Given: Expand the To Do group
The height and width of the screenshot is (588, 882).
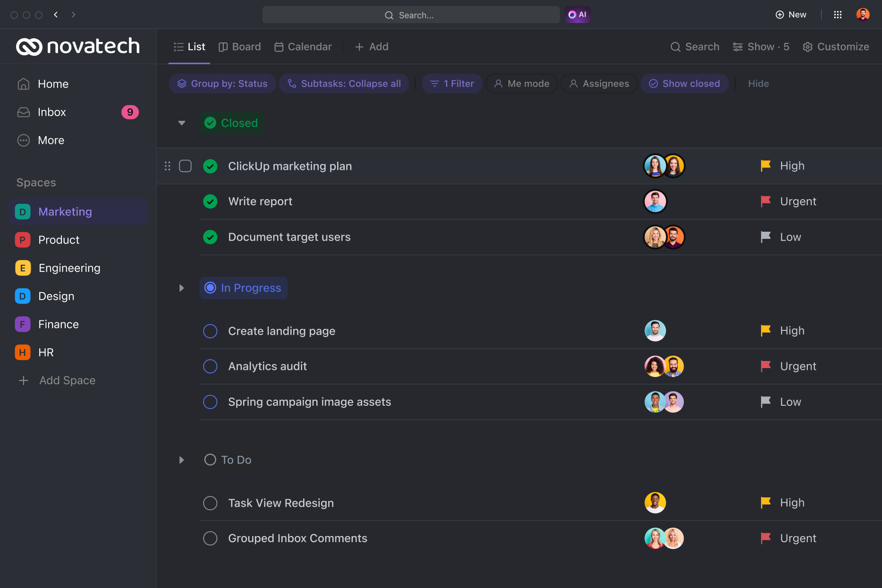Looking at the screenshot, I should click(x=181, y=460).
